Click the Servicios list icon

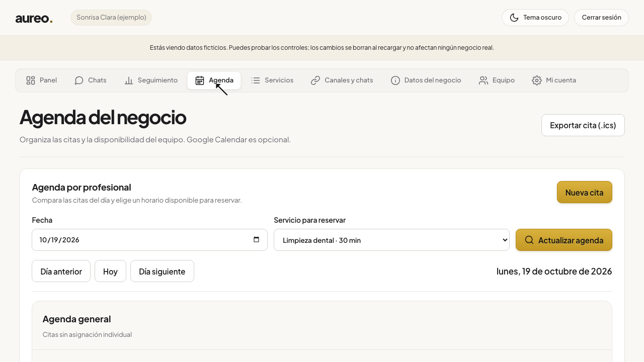(256, 80)
